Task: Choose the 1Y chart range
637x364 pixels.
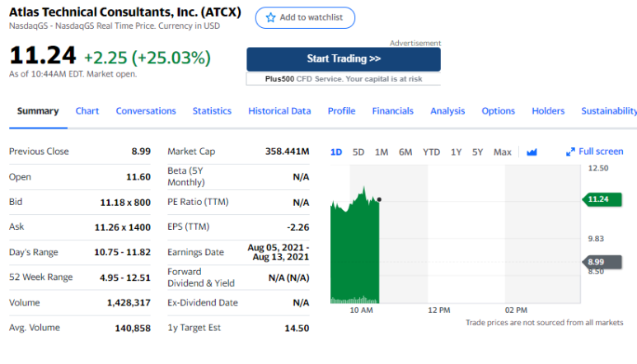Action: (x=457, y=152)
